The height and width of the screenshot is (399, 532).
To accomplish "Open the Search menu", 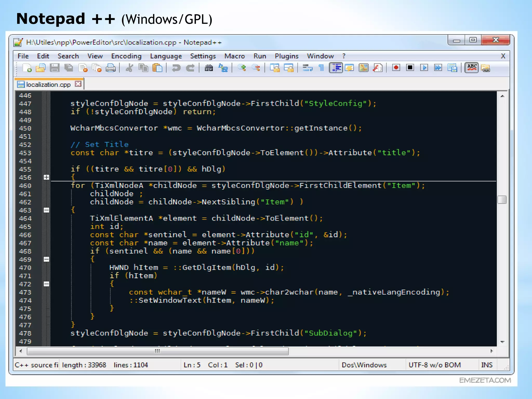I will 68,56.
